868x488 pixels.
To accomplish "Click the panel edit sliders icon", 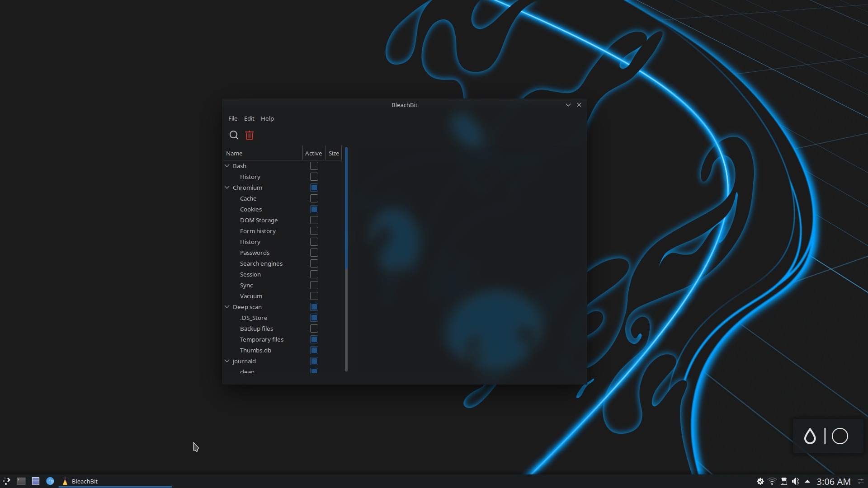I will [x=861, y=481].
